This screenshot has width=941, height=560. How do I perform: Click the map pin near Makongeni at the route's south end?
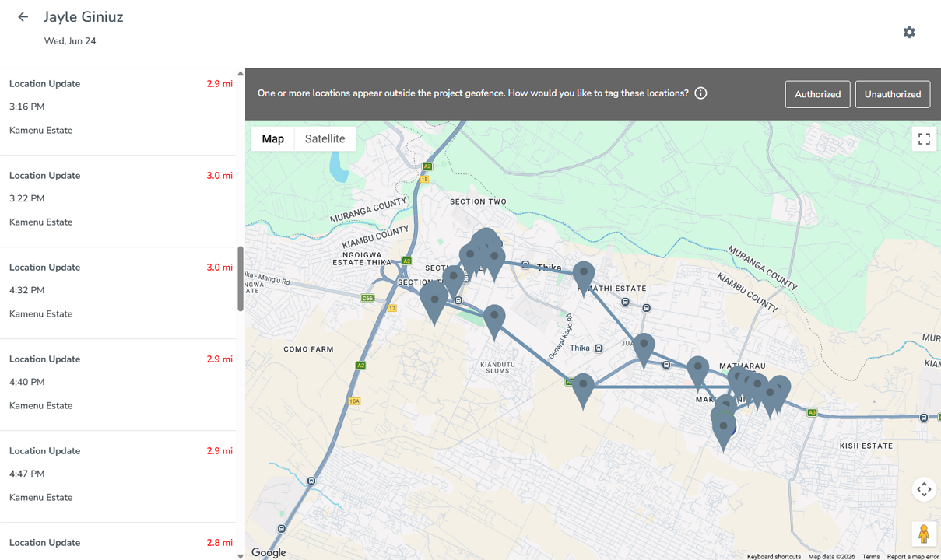pos(724,433)
